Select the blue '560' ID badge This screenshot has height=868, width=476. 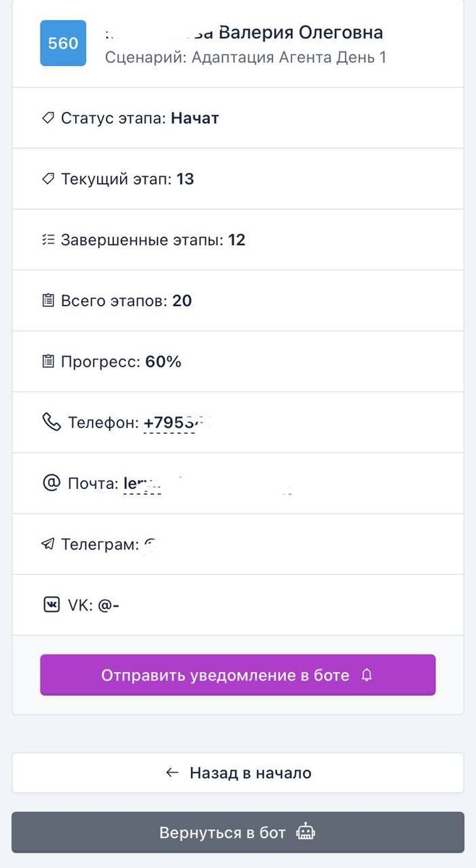(x=61, y=43)
